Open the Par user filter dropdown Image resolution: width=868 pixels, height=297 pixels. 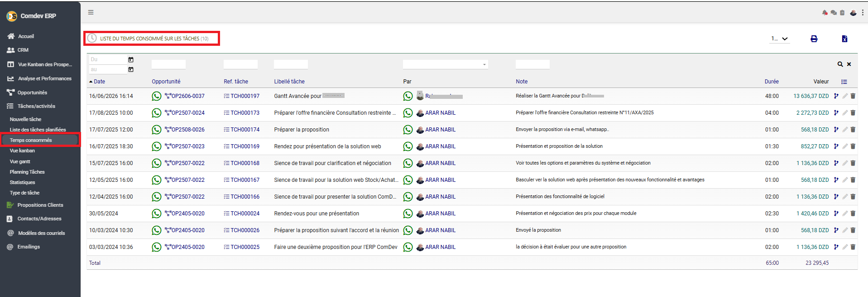tap(446, 64)
